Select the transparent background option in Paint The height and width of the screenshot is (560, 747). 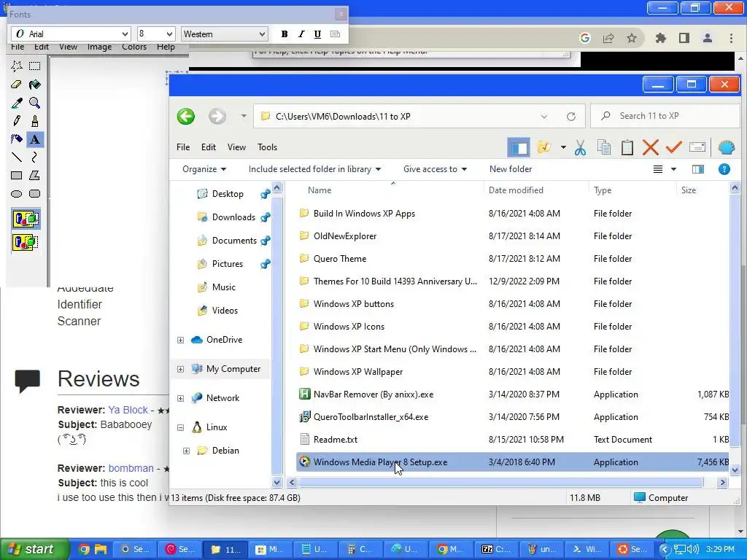coord(26,242)
